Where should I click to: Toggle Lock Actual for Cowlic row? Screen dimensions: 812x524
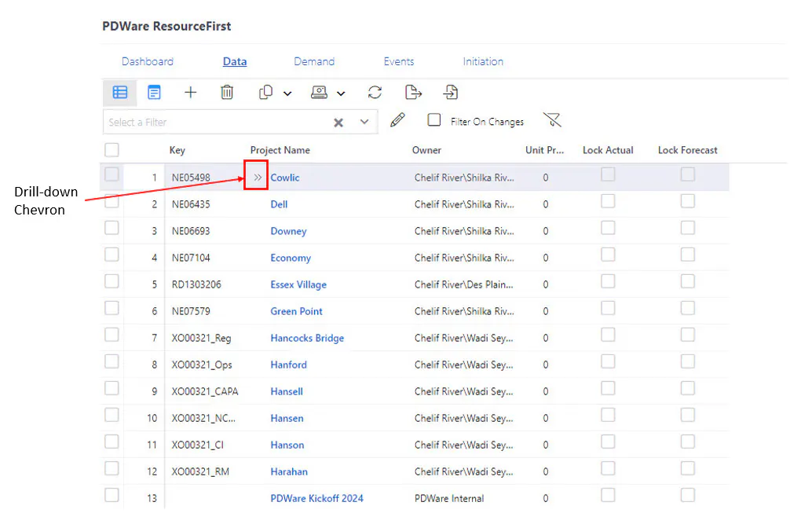(608, 174)
